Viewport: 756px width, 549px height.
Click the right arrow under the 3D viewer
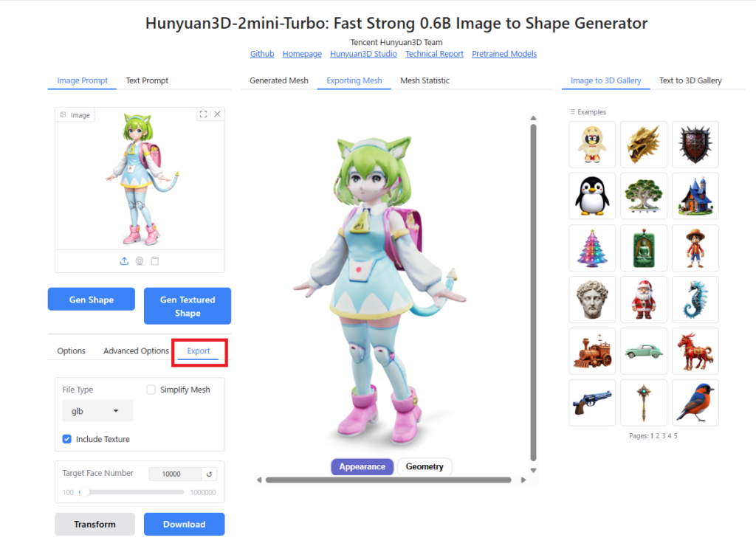pyautogui.click(x=523, y=480)
